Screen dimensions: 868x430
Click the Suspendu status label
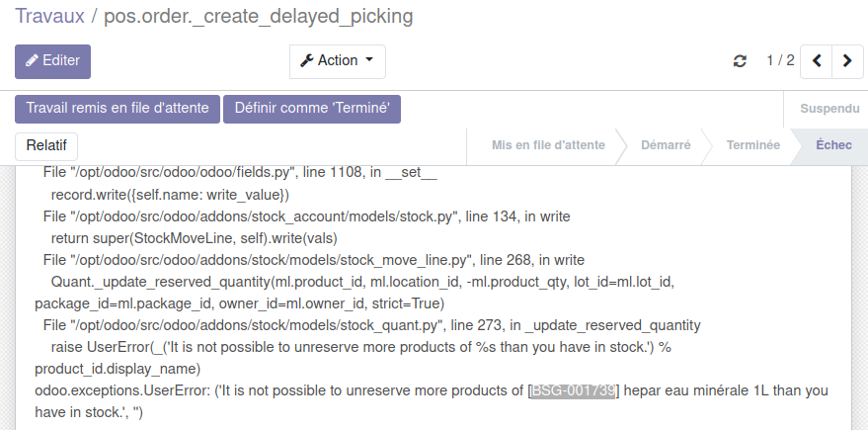click(829, 109)
